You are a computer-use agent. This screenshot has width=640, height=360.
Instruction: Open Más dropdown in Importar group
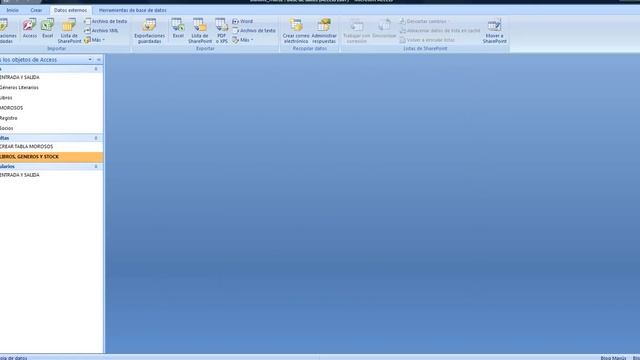click(94, 40)
